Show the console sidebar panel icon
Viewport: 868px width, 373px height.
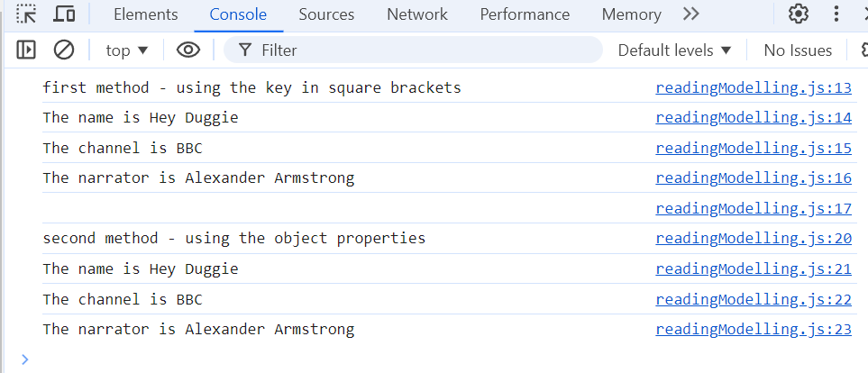(26, 50)
